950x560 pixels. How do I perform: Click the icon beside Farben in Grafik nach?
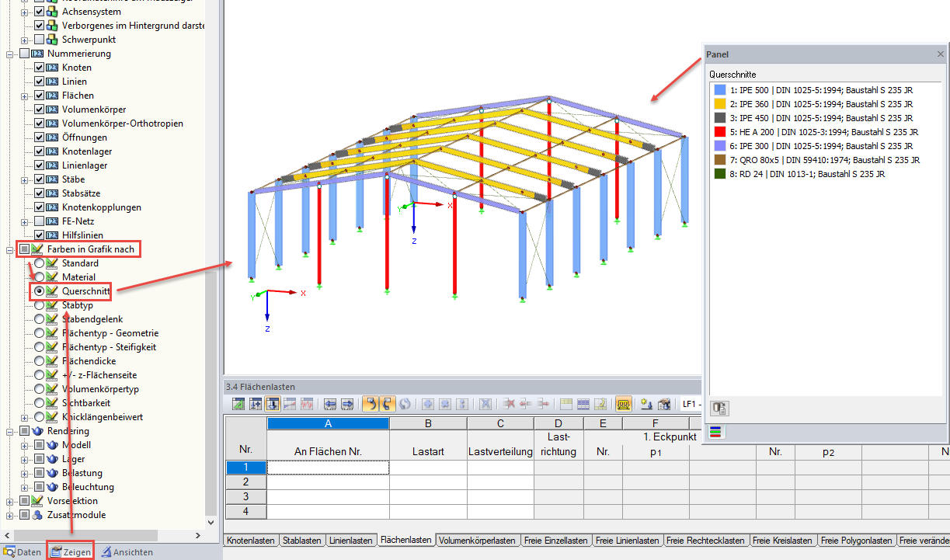pyautogui.click(x=38, y=249)
